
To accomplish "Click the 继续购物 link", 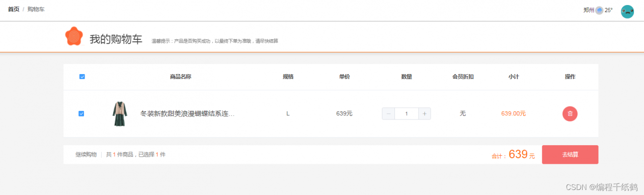I will click(86, 155).
